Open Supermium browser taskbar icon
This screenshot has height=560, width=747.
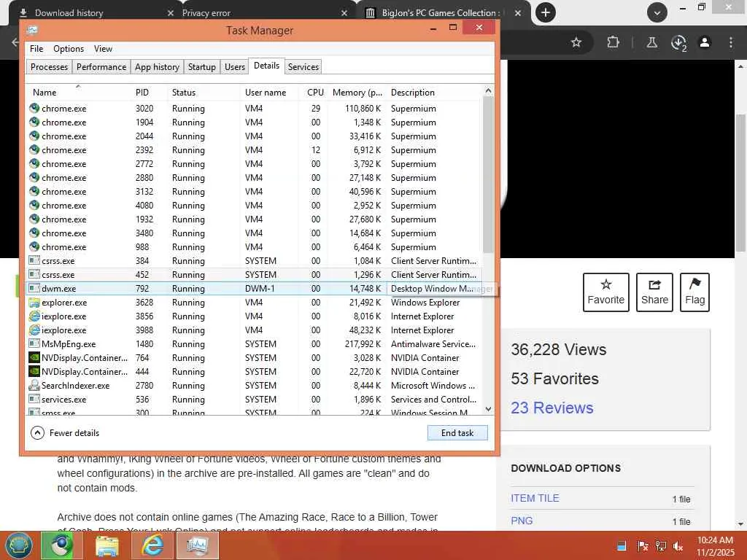61,545
